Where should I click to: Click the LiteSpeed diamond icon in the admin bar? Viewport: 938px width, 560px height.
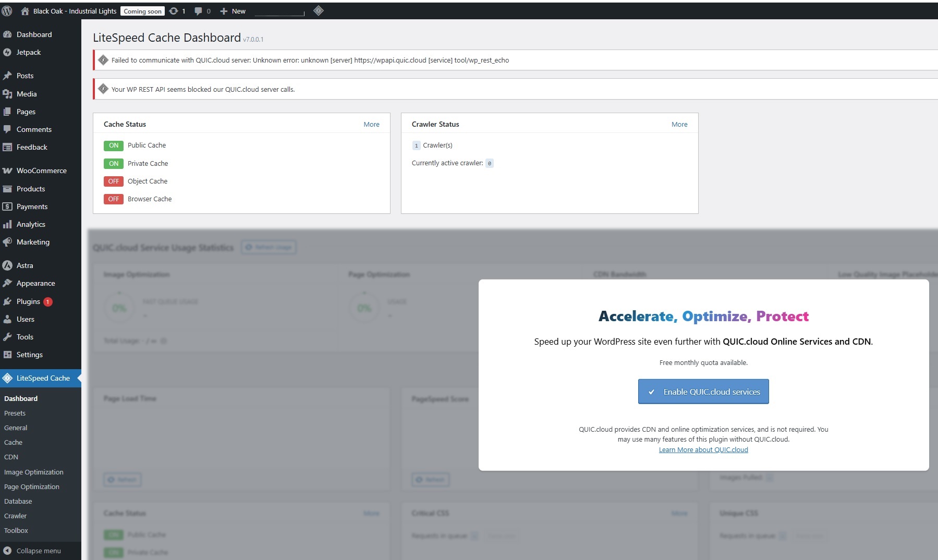[319, 10]
